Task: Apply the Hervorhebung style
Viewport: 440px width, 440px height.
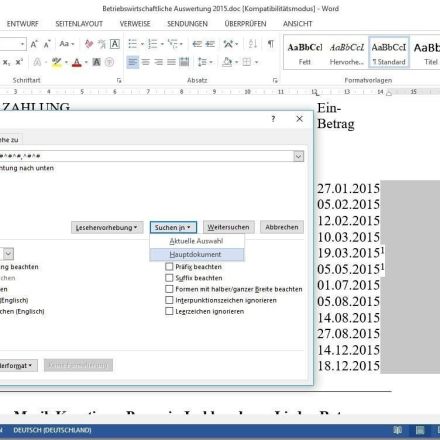Action: (x=347, y=53)
